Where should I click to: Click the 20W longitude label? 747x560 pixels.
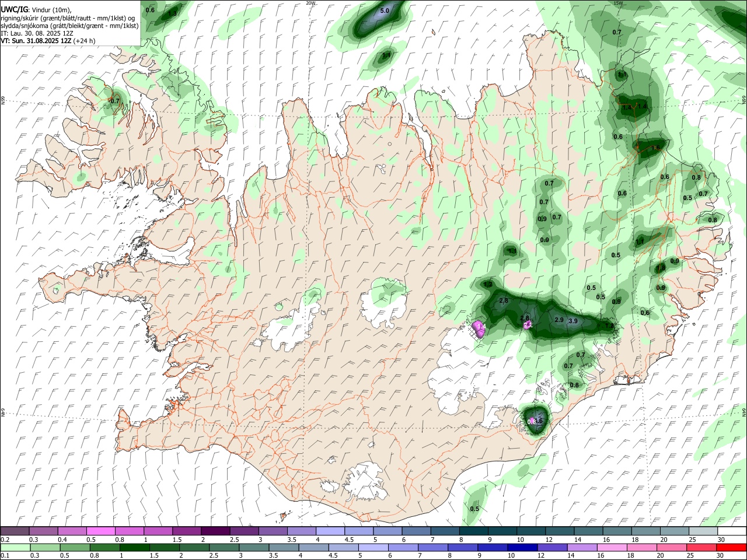310,3
